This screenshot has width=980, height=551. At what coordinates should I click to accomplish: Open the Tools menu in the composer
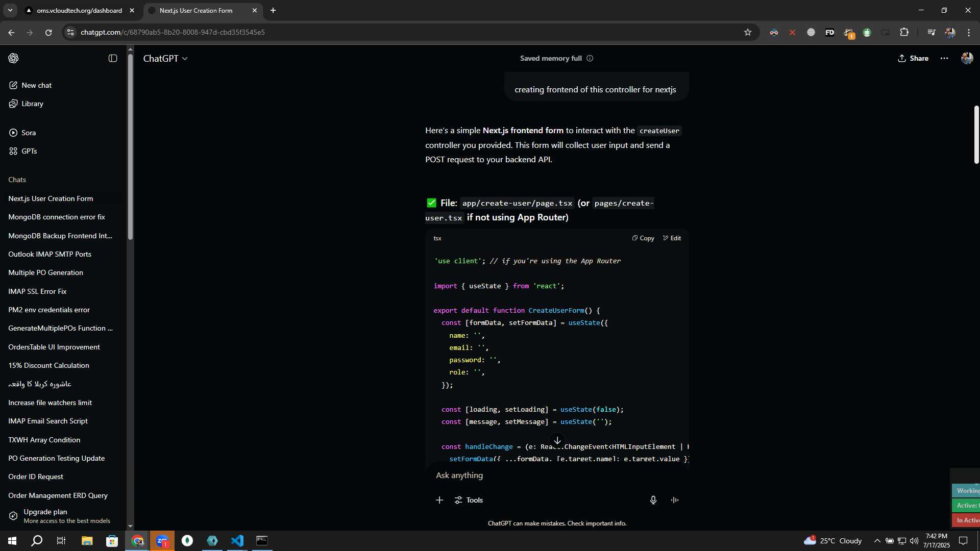pos(469,500)
